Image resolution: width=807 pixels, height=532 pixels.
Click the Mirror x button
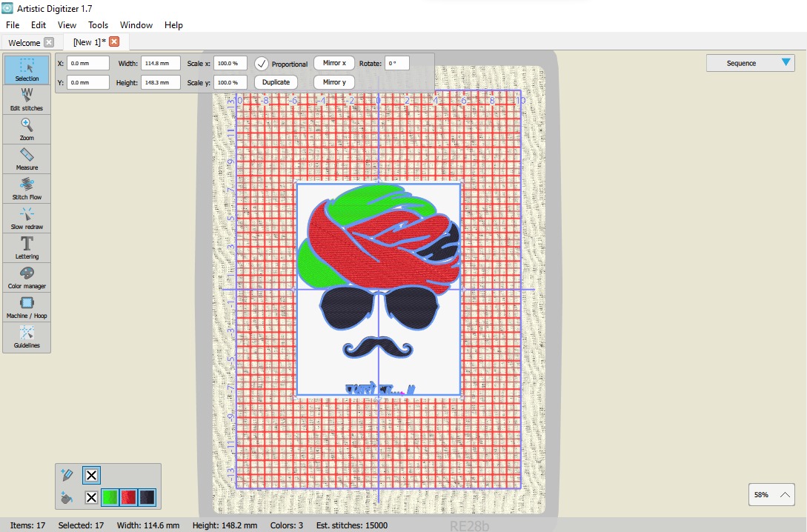(334, 63)
